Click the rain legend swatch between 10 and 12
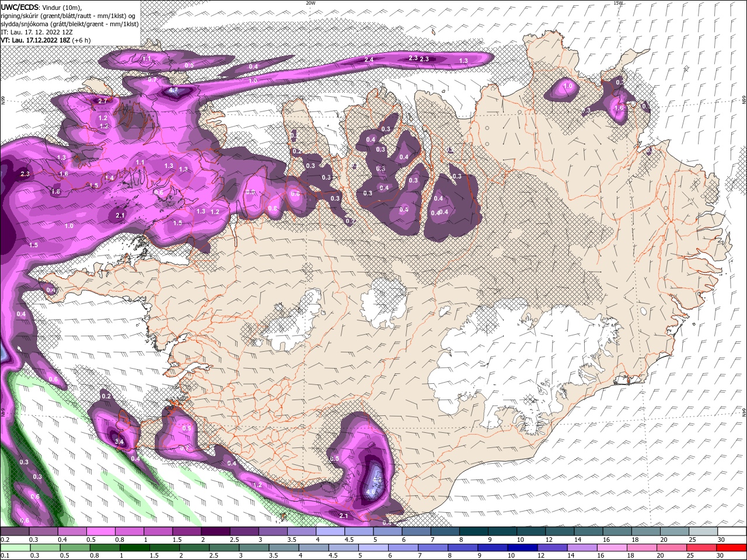The width and height of the screenshot is (747, 560). click(522, 548)
